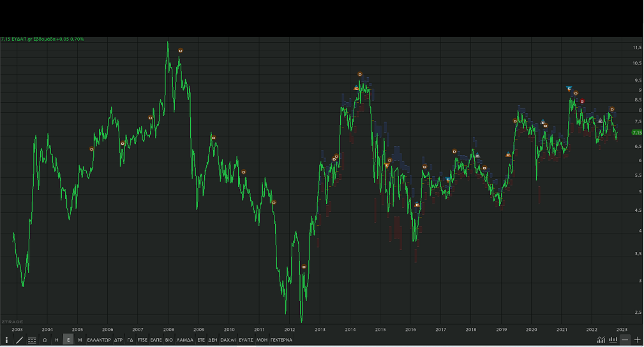The height and width of the screenshot is (347, 644).
Task: Switch to monthly Μ timeframe
Action: pos(80,340)
